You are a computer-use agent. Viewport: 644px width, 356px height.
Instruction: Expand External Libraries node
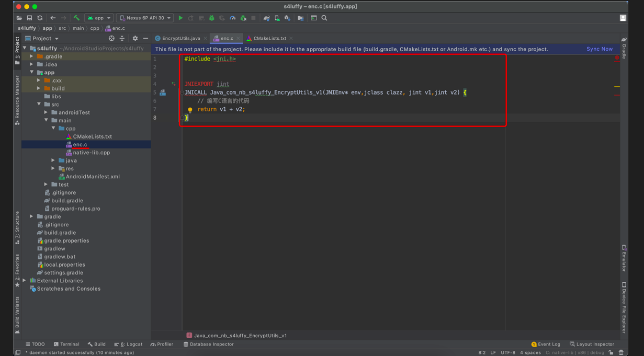(24, 281)
